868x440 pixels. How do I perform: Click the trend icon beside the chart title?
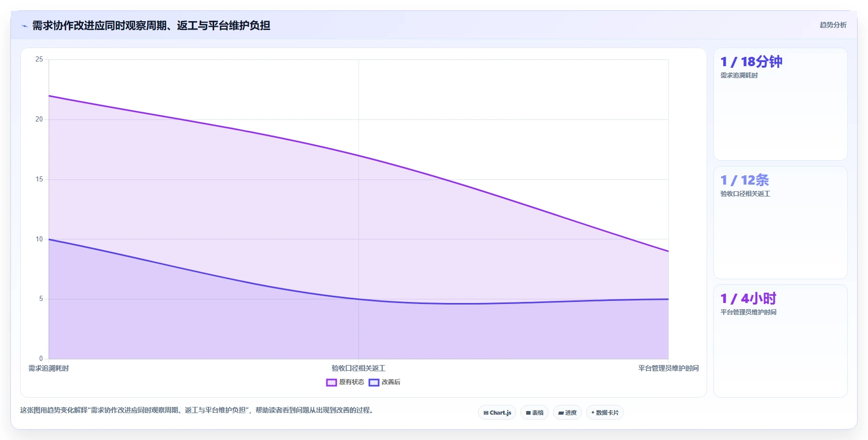[24, 26]
